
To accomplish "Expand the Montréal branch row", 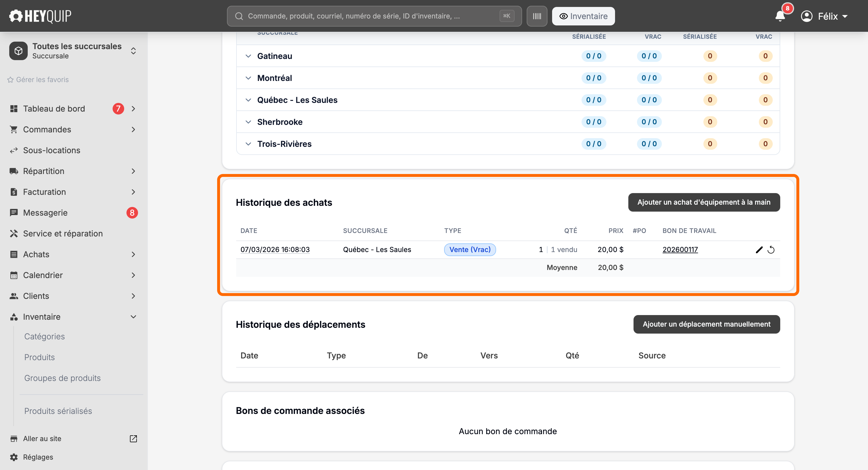I will coord(248,78).
